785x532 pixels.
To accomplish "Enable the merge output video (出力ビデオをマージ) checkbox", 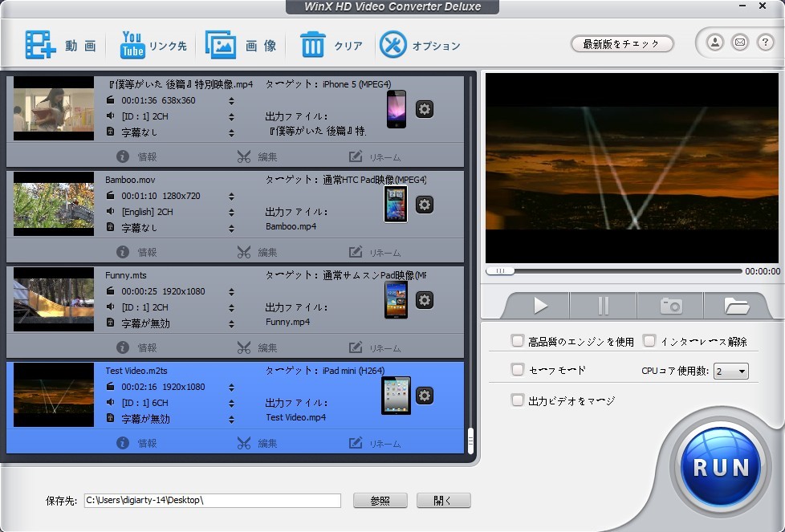I will pyautogui.click(x=518, y=400).
